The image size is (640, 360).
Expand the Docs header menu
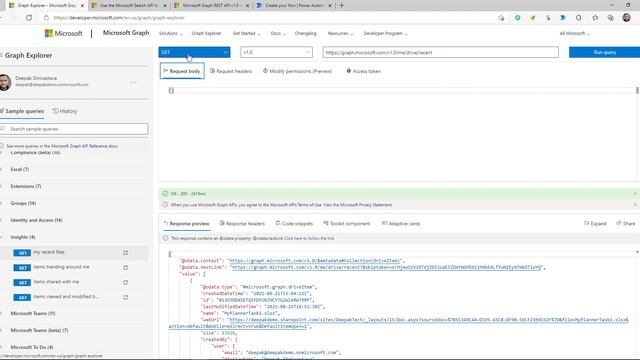coord(278,33)
